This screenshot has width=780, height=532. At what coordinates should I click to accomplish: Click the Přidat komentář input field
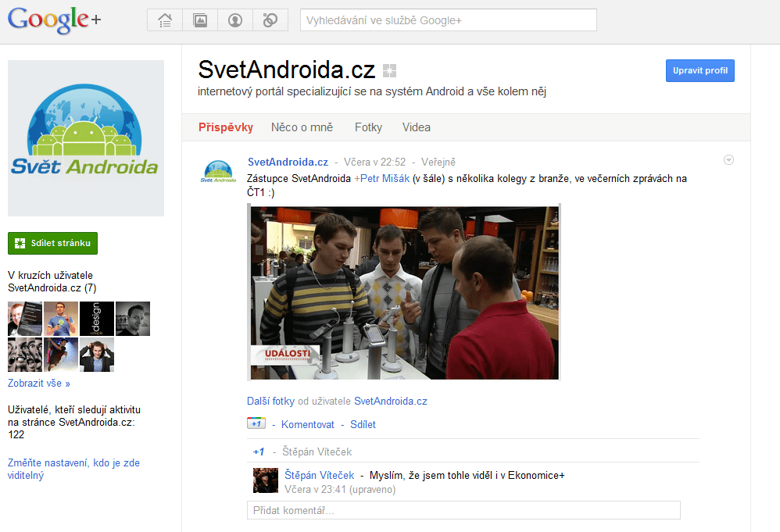click(463, 511)
